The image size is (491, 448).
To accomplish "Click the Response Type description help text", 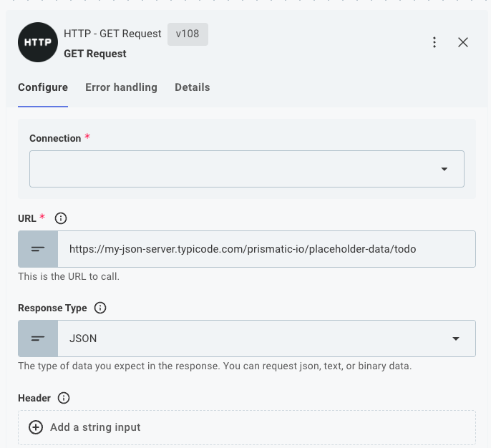I will point(215,366).
